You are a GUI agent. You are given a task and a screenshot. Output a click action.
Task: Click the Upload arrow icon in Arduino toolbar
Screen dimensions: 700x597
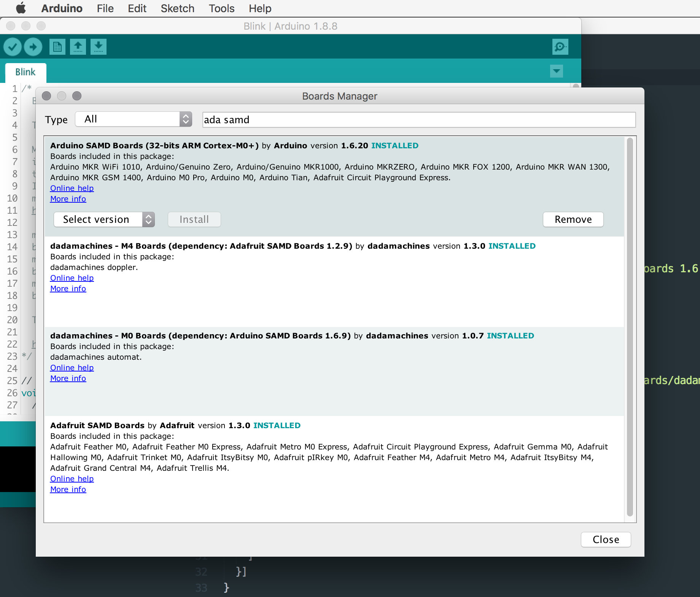coord(33,47)
